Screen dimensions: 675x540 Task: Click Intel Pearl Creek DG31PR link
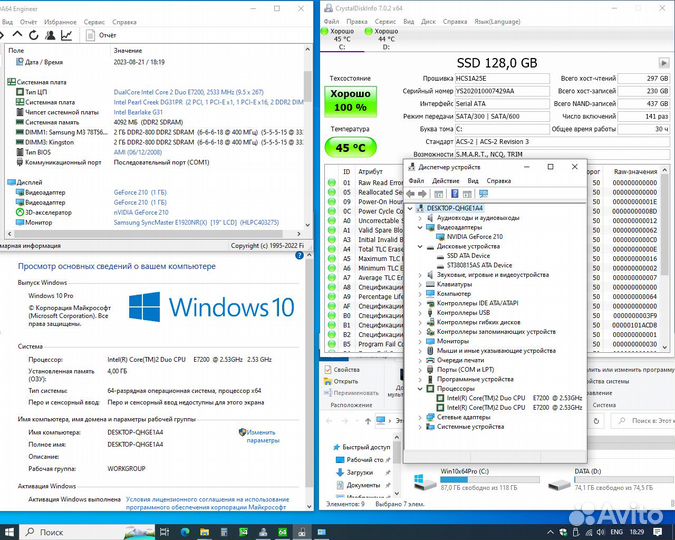(x=208, y=102)
